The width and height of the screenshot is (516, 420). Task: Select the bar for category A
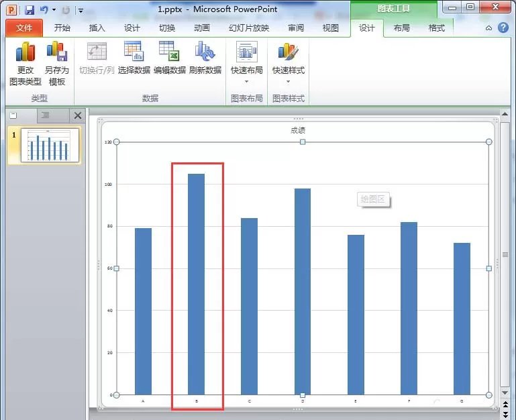(x=143, y=311)
